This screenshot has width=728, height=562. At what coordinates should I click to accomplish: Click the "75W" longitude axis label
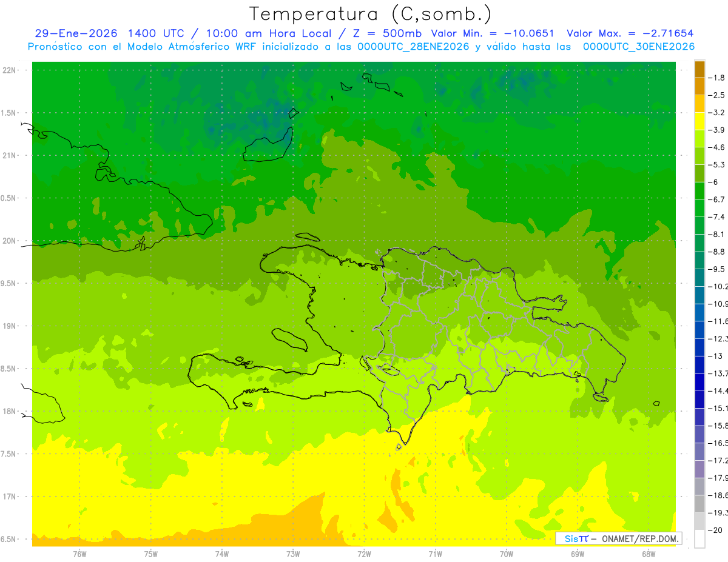151,554
